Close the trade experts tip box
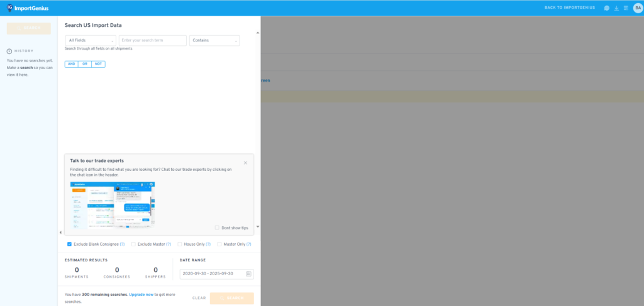 click(245, 163)
